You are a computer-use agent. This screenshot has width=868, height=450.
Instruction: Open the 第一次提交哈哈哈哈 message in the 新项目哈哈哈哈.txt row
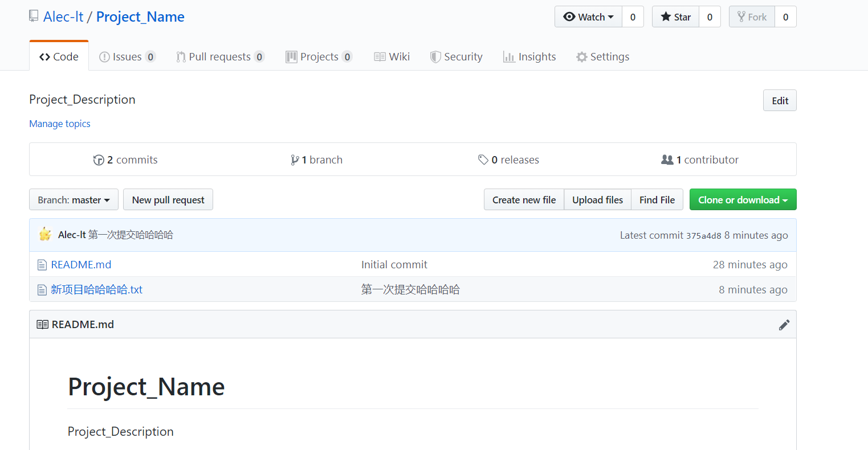[x=410, y=289]
